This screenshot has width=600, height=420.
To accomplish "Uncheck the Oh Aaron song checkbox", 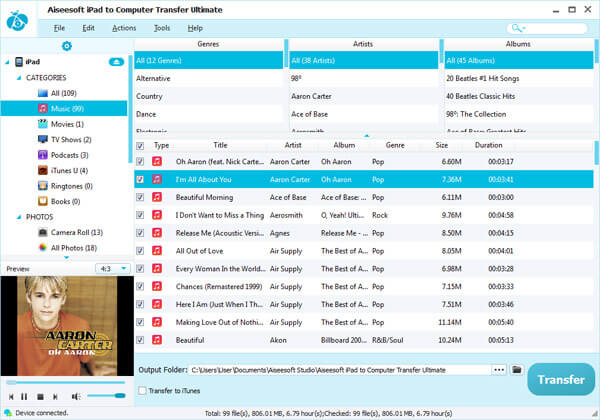I will [140, 161].
